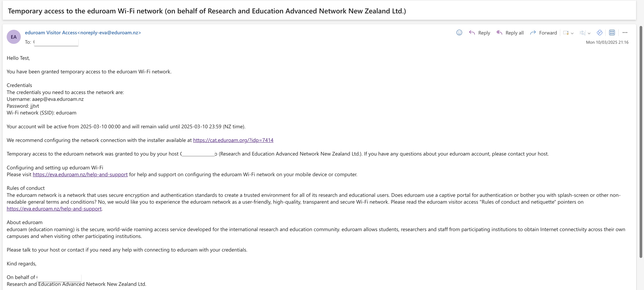The image size is (644, 290).
Task: React with an emoji to this email
Action: [459, 33]
